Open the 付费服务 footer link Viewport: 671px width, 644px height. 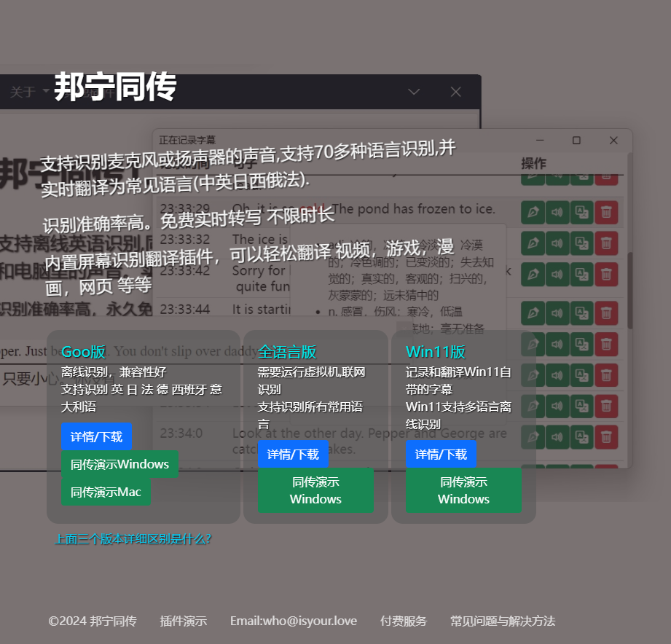click(x=404, y=621)
